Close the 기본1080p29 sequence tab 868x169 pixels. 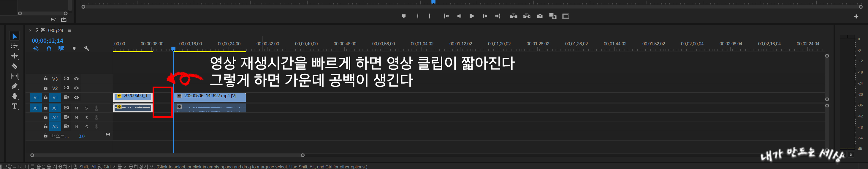pos(30,30)
